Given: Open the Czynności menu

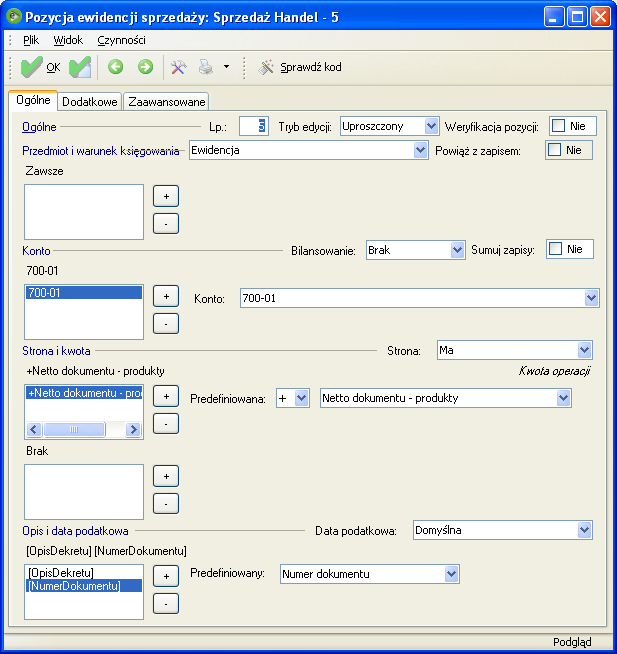Looking at the screenshot, I should 121,40.
